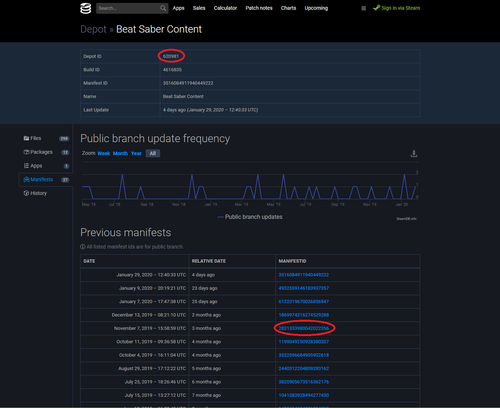The image size is (500, 408).
Task: Open the July 15, 2019 manifest link
Action: pos(304,395)
